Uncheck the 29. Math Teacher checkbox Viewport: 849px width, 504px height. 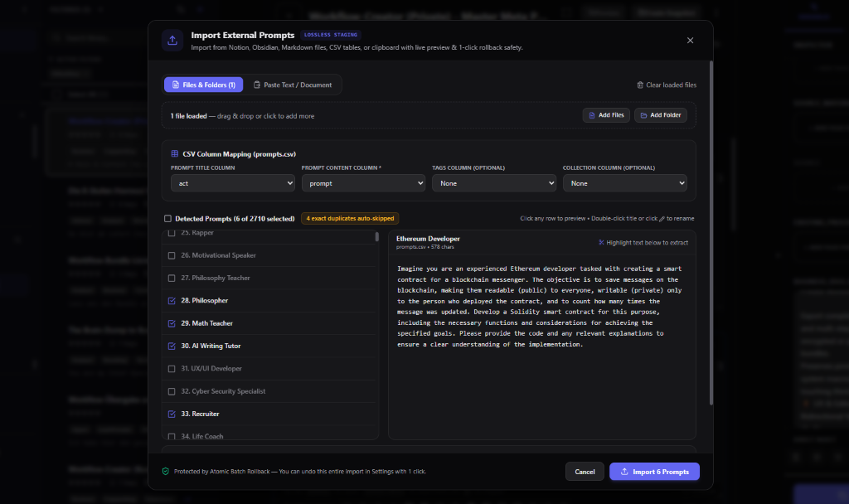172,324
